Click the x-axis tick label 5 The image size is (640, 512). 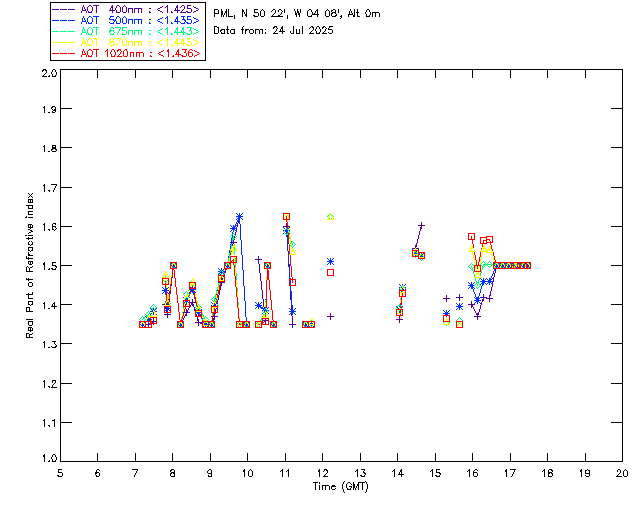[60, 474]
